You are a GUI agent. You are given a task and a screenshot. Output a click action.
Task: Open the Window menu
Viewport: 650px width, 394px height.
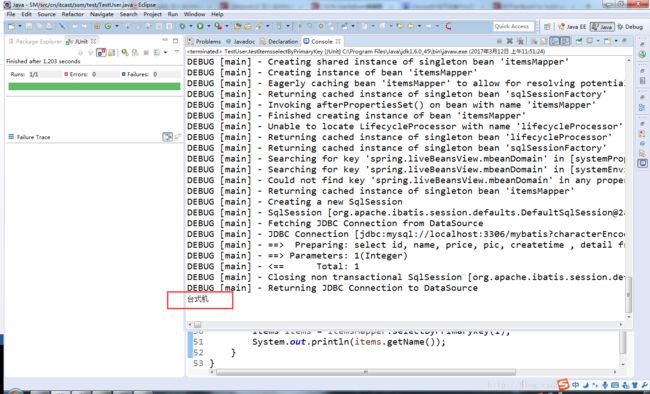194,14
